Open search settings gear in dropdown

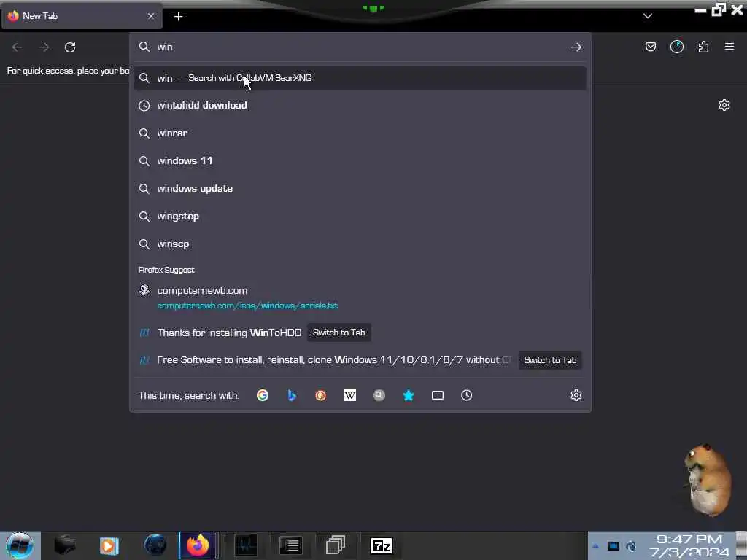(576, 395)
